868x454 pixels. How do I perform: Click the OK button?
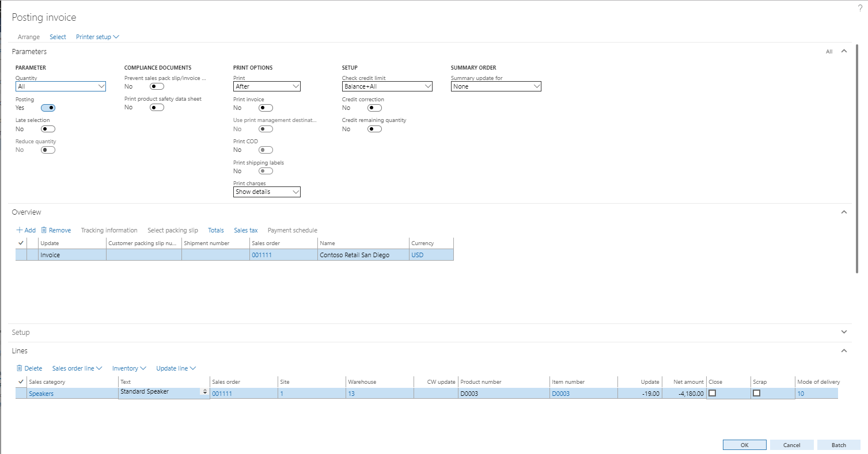tap(744, 445)
